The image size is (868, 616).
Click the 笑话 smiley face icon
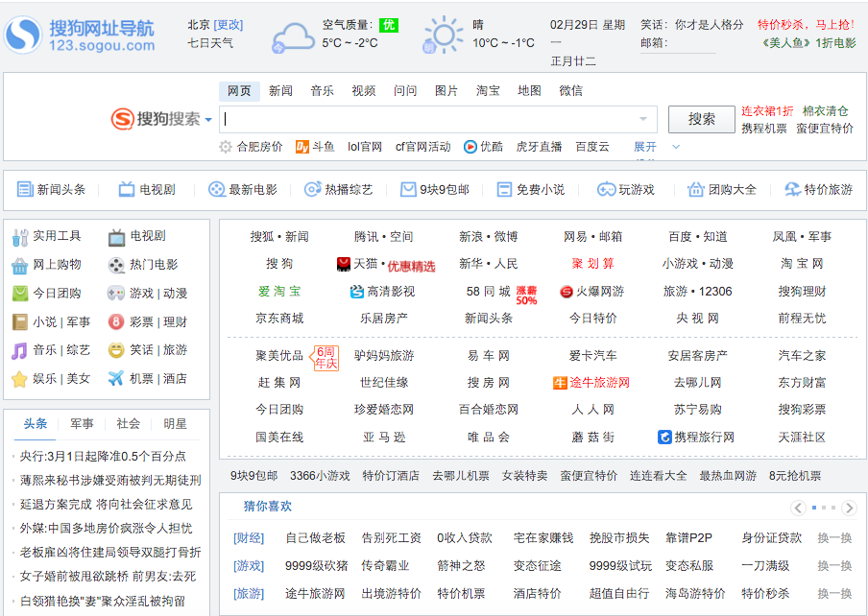tap(116, 350)
